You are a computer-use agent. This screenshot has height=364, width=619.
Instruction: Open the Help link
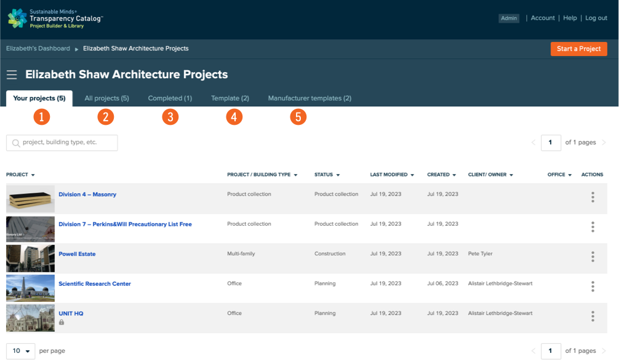[570, 18]
